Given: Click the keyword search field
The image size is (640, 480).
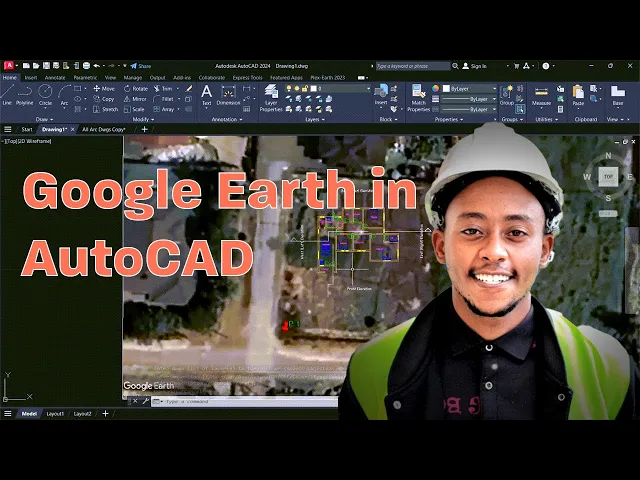Looking at the screenshot, I should tap(413, 66).
